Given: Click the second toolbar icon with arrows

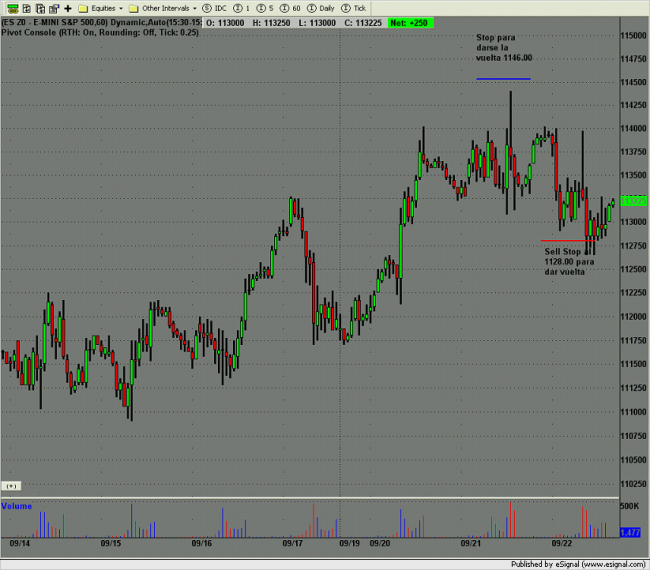Looking at the screenshot, I should pyautogui.click(x=27, y=8).
